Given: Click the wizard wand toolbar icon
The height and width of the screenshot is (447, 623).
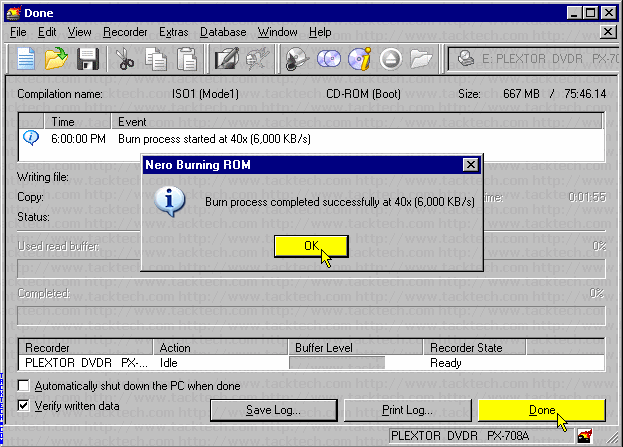Looking at the screenshot, I should [x=257, y=59].
